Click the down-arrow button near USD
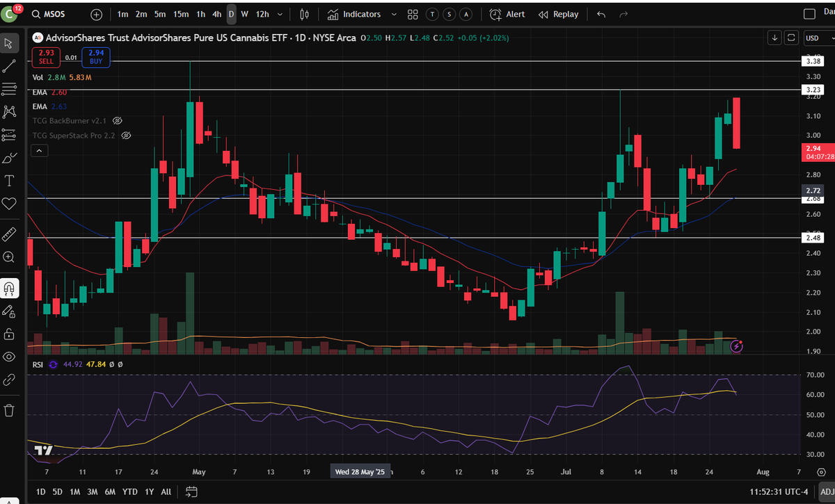 (x=775, y=38)
